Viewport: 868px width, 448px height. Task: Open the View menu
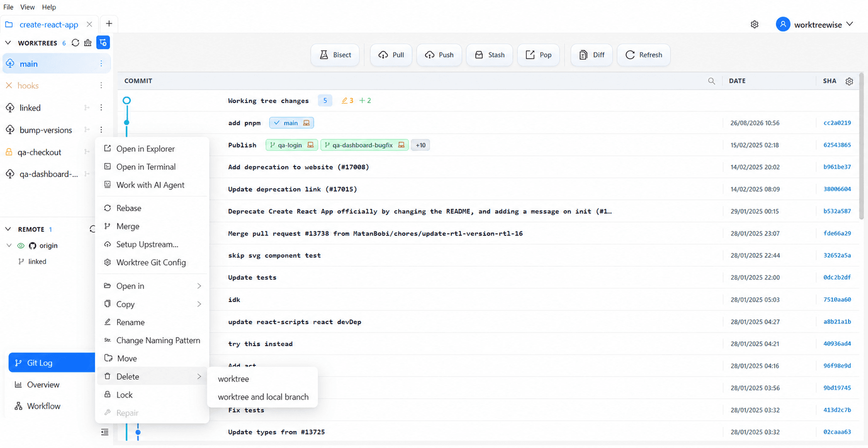tap(27, 7)
